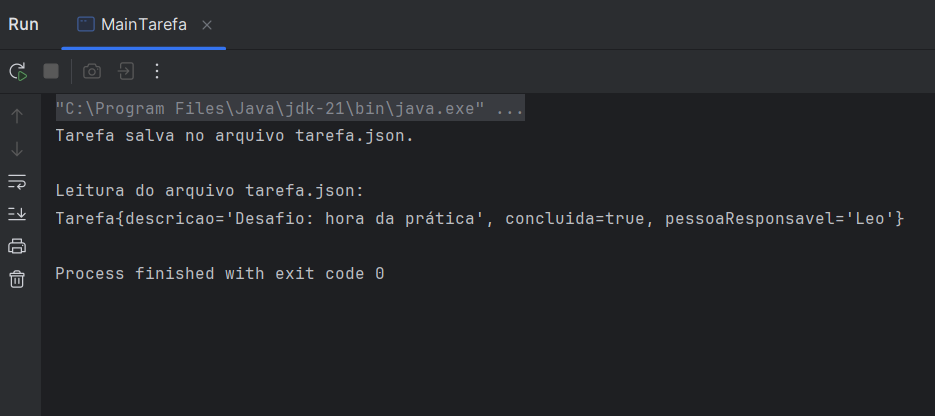Click the arrow-into-box icon beside the camera
This screenshot has height=416, width=935.
coord(125,72)
